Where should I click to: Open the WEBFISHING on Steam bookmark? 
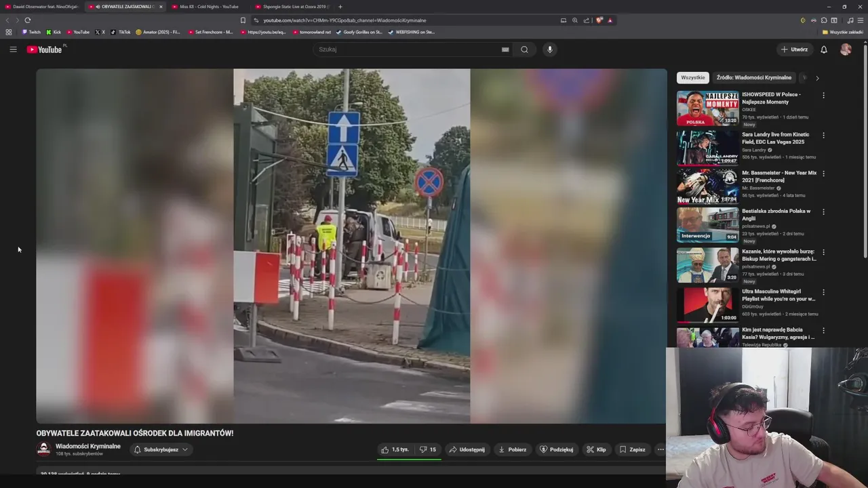click(x=412, y=32)
